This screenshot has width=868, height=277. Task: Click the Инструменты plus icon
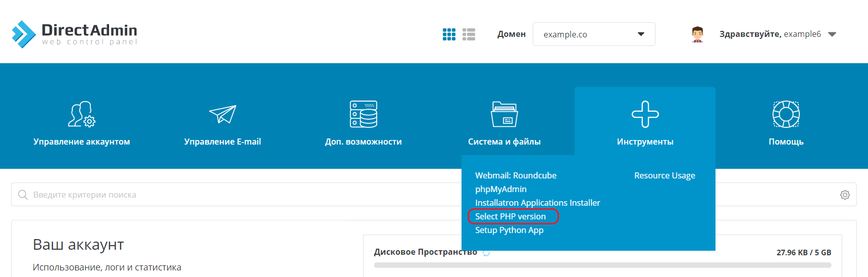pos(645,114)
